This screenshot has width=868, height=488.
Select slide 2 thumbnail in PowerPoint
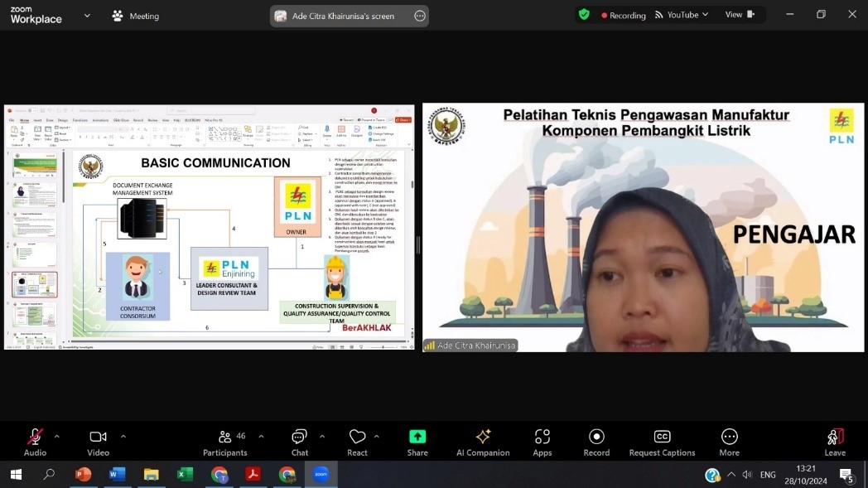click(x=34, y=195)
